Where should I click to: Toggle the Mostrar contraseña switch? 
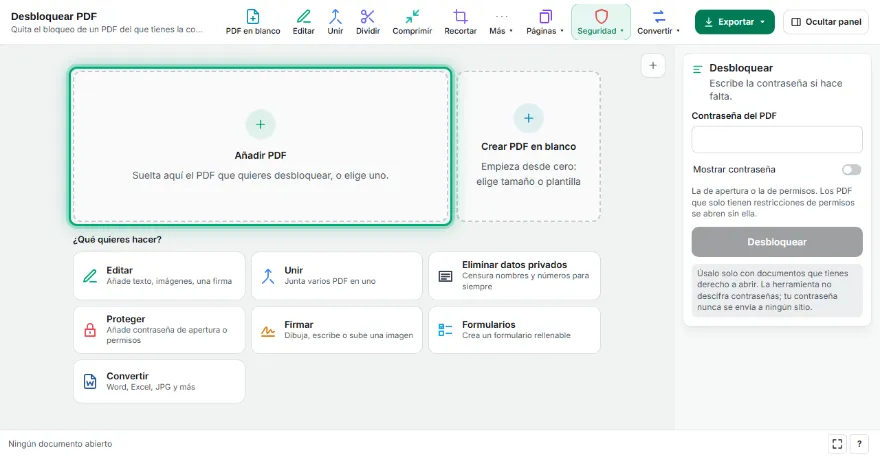pos(851,170)
